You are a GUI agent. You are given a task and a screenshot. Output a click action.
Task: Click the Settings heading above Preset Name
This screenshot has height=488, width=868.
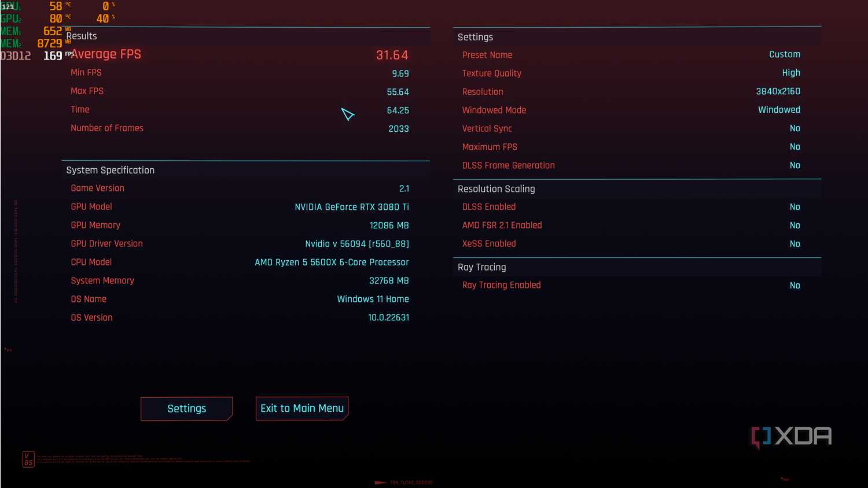475,37
